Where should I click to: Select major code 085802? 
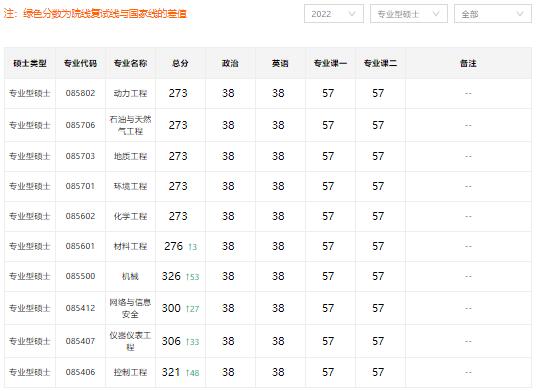pos(80,93)
